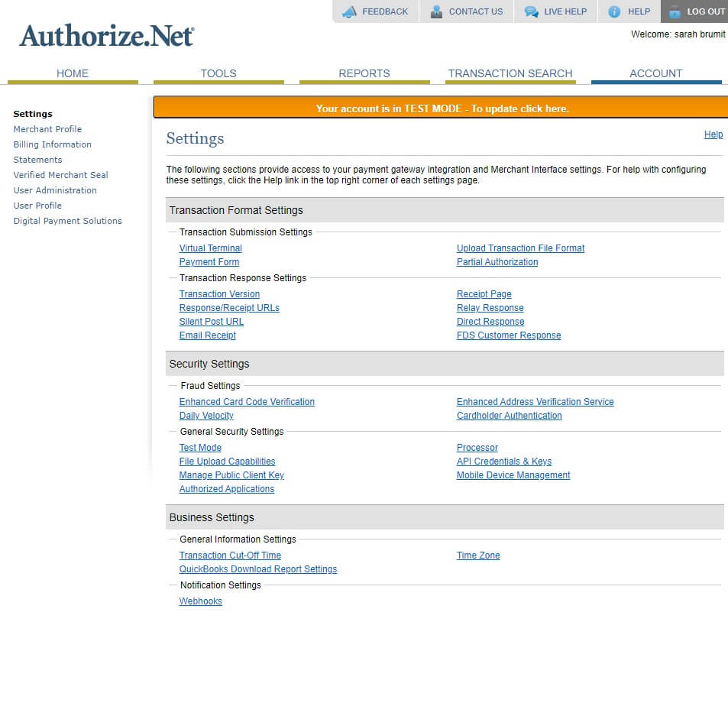Image resolution: width=728 pixels, height=703 pixels.
Task: Click Upload Transaction File Format link
Action: [520, 248]
